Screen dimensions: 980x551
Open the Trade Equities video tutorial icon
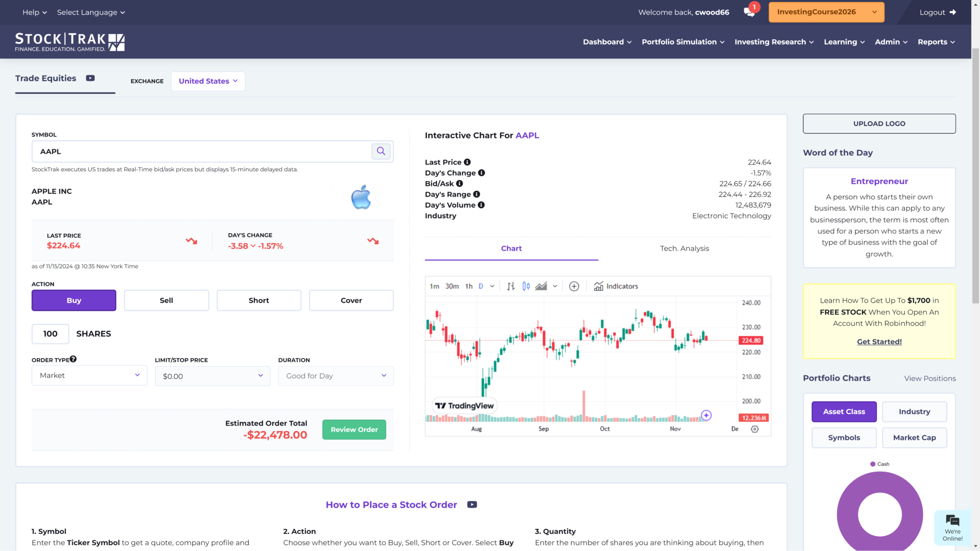pos(90,78)
